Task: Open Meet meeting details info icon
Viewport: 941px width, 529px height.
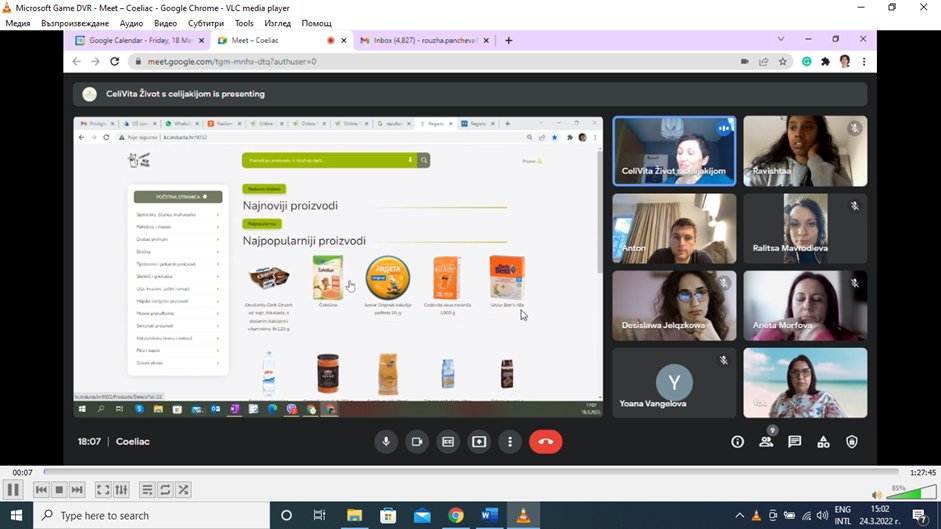Action: (x=738, y=442)
